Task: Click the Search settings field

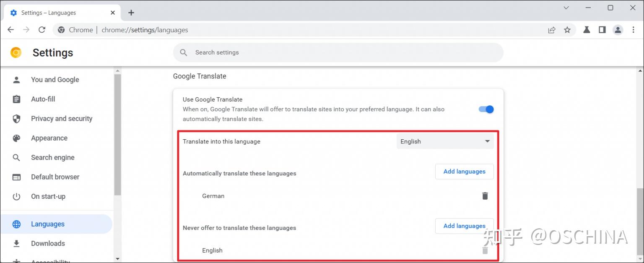Action: tap(338, 52)
